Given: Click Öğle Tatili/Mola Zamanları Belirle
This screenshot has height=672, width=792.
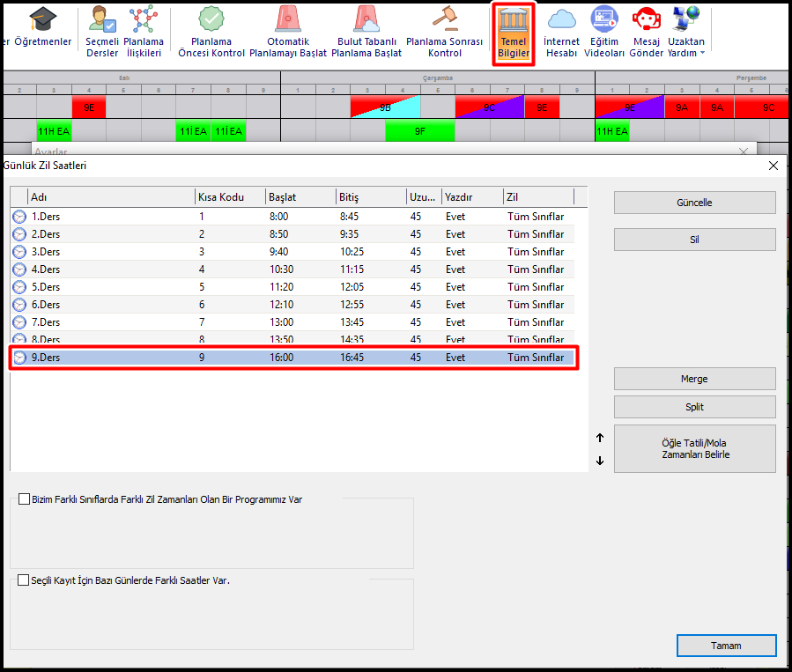Looking at the screenshot, I should pos(694,449).
